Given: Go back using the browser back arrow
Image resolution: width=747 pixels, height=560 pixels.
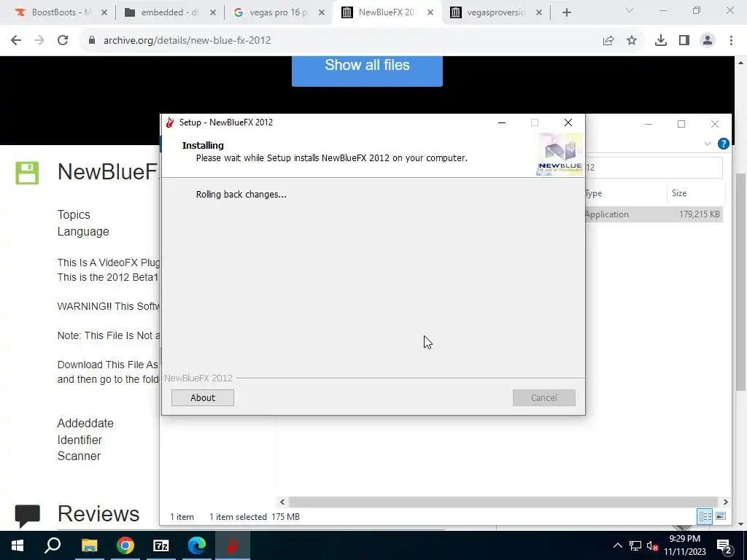Looking at the screenshot, I should pos(16,41).
